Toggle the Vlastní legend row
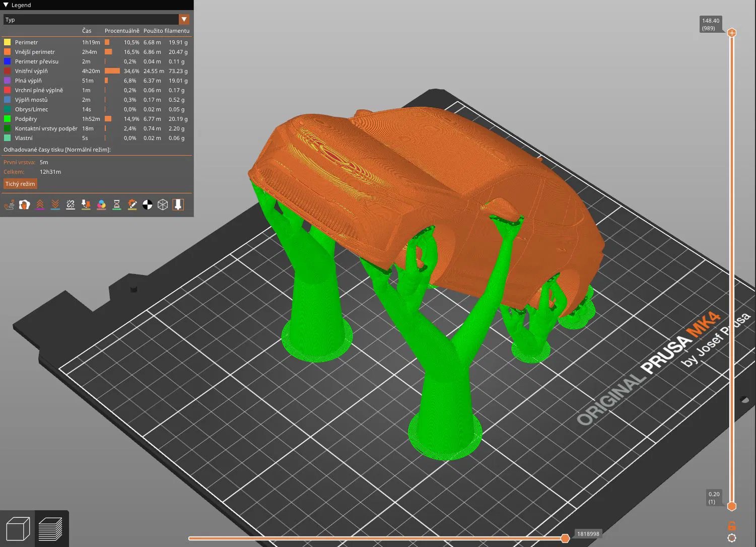 tap(96, 138)
